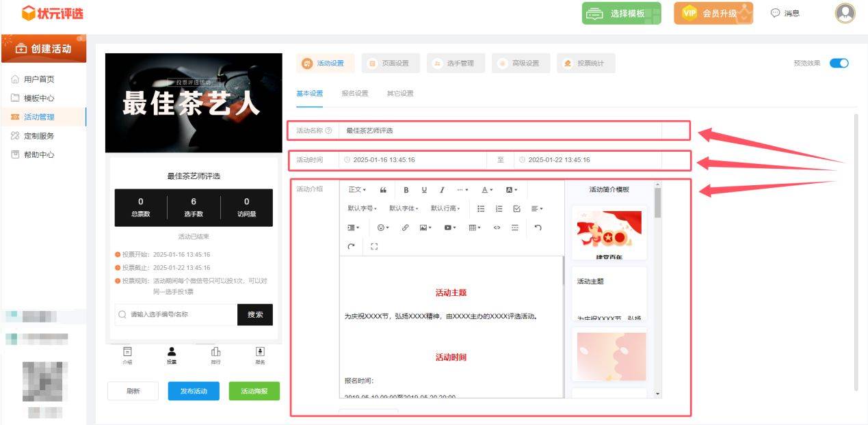Insert a horizontal divider line
This screenshot has width=868, height=425.
(x=514, y=228)
